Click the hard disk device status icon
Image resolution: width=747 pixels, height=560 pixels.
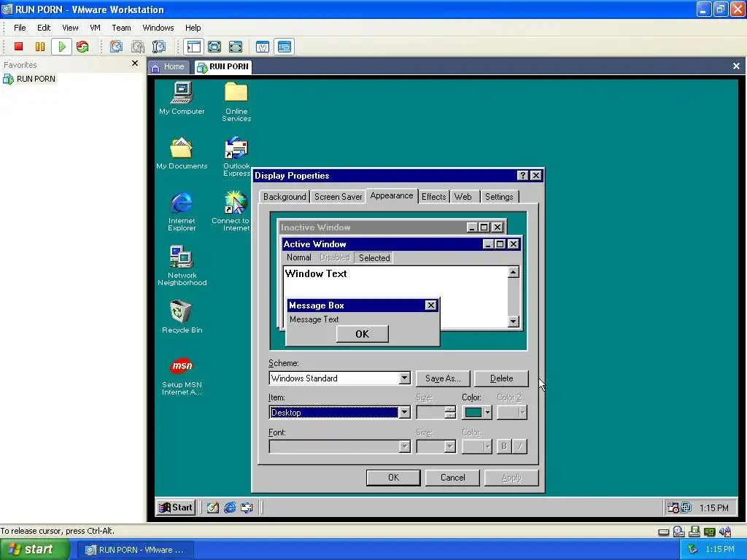(x=663, y=532)
